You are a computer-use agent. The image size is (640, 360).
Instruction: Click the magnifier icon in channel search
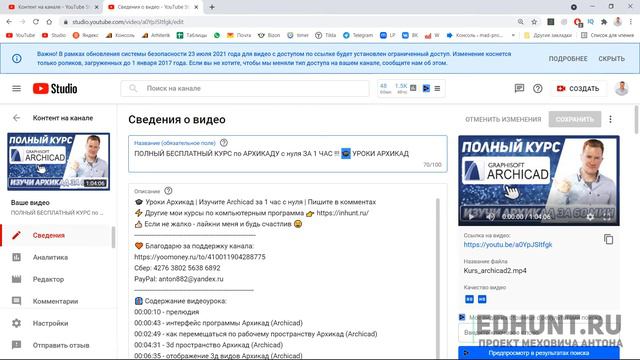133,89
